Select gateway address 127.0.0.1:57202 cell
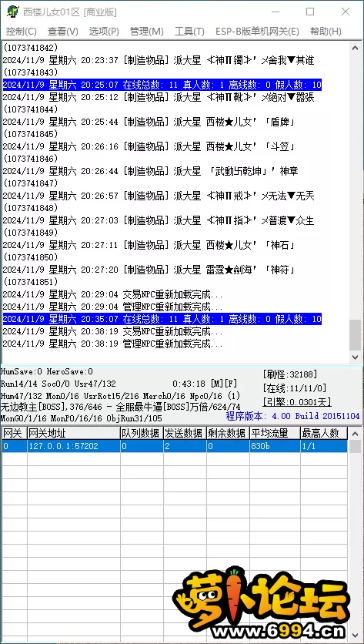 pyautogui.click(x=74, y=446)
